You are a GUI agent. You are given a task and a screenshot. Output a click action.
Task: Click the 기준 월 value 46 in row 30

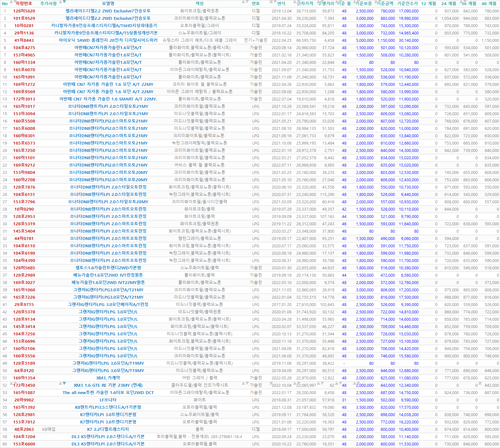coord(344,224)
